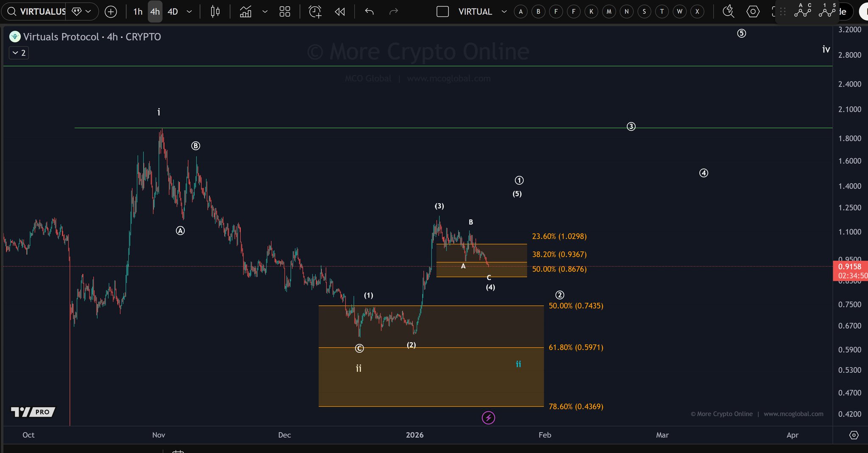Click the circled S button

pyautogui.click(x=644, y=11)
